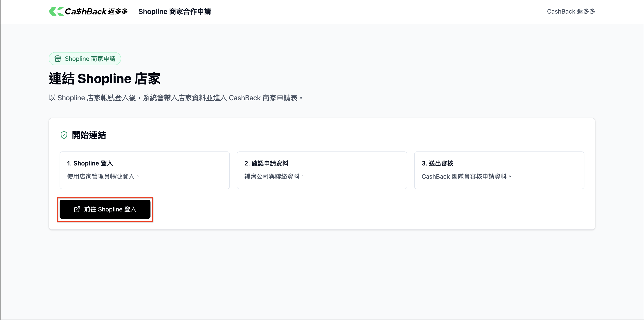Click the 前往 Shopline 登入 button

pyautogui.click(x=105, y=209)
